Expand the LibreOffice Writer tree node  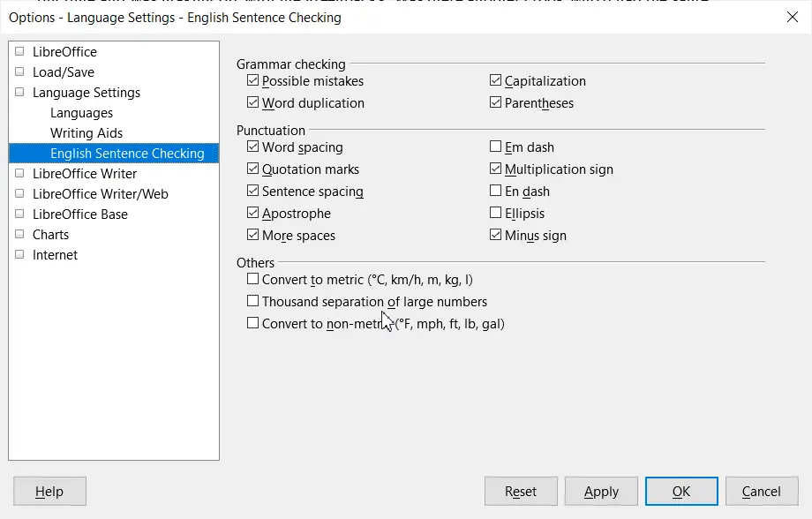pyautogui.click(x=19, y=174)
